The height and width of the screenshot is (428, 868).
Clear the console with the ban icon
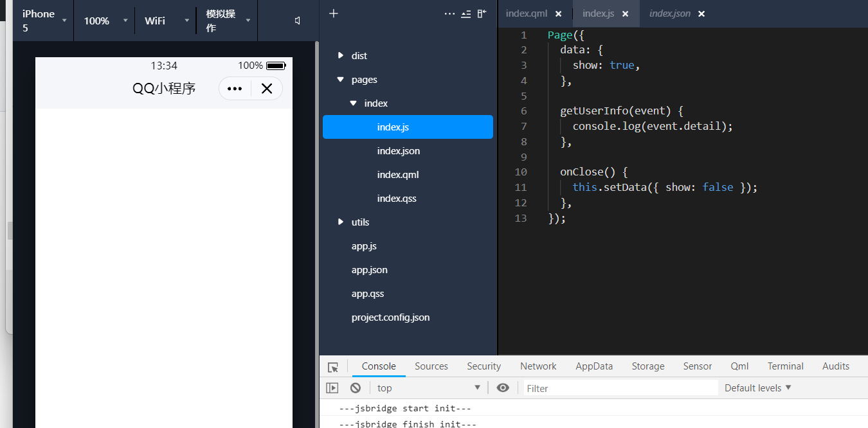pos(356,388)
